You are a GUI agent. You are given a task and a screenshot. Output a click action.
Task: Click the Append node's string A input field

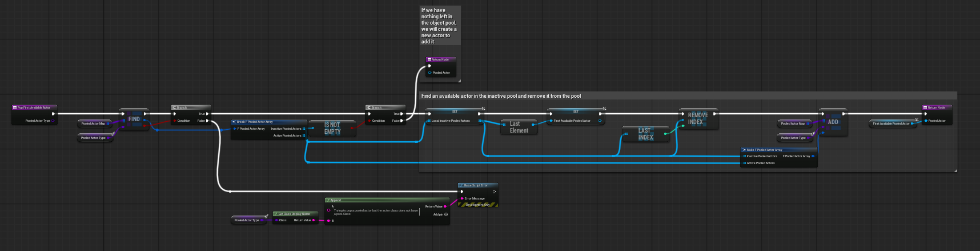tap(376, 212)
